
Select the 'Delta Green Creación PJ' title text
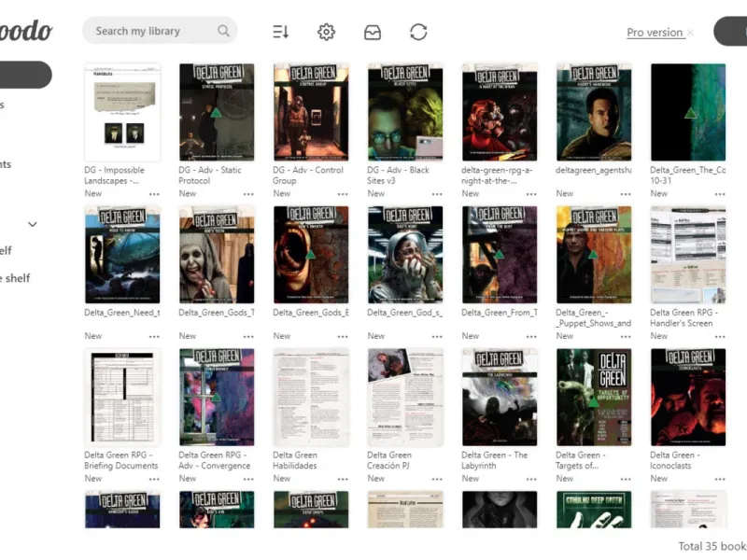click(x=389, y=460)
